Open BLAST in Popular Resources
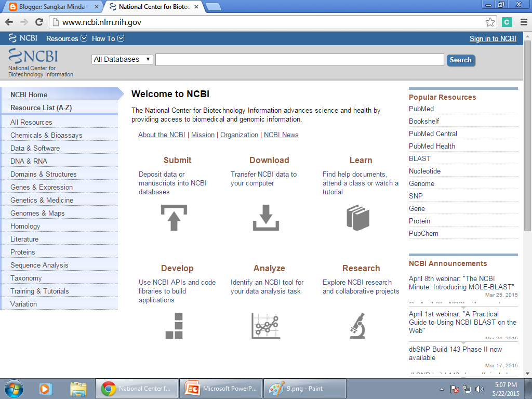Viewport: 532px width, 399px height. click(420, 159)
